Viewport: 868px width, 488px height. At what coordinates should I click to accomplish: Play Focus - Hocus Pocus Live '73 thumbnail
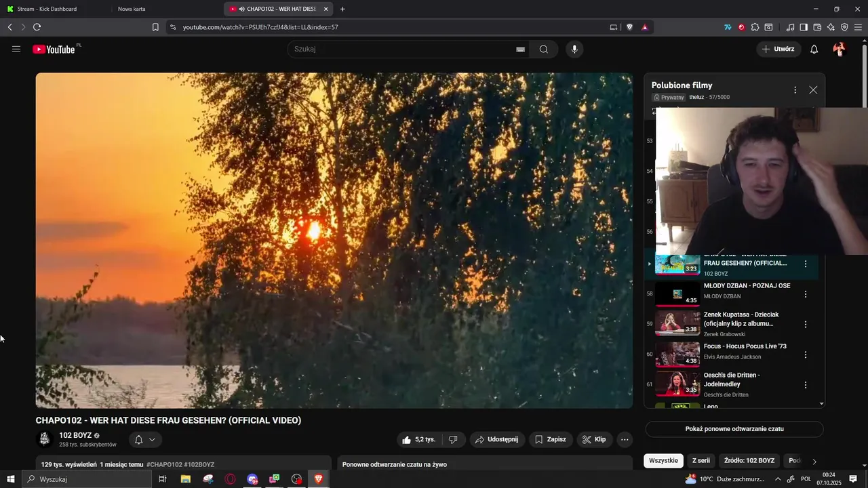[677, 354]
